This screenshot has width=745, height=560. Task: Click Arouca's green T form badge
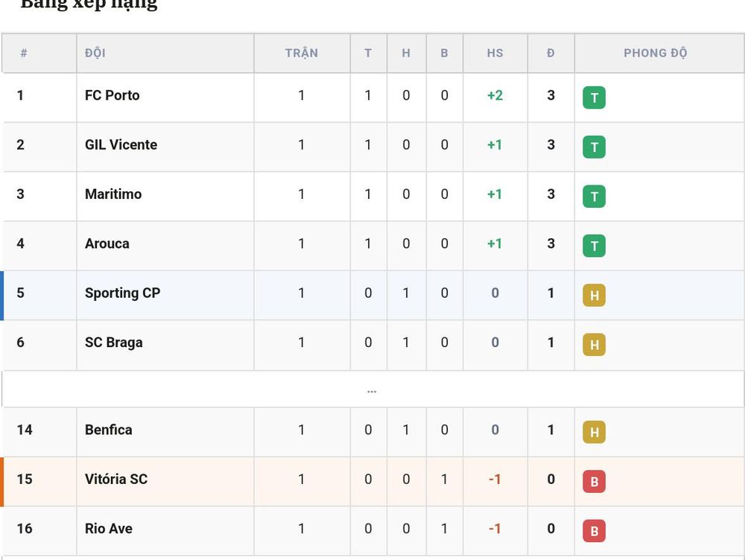pos(594,246)
